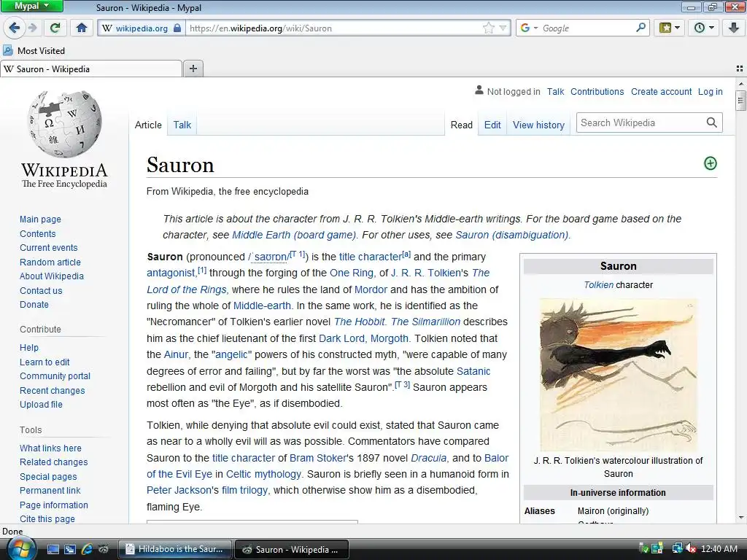Bookmark this page with the star icon
The width and height of the screenshot is (747, 560).
click(x=488, y=28)
